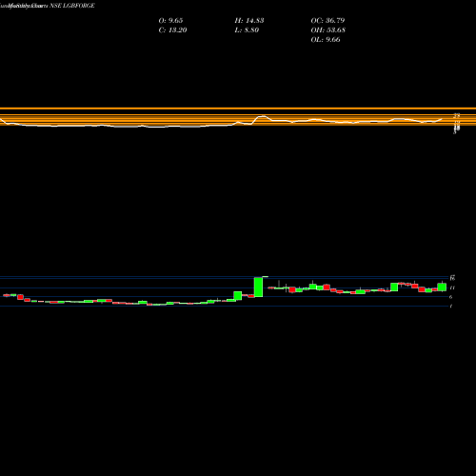Select the open value 'O: 9.65'
The height and width of the screenshot is (476, 476).
pyautogui.click(x=170, y=20)
